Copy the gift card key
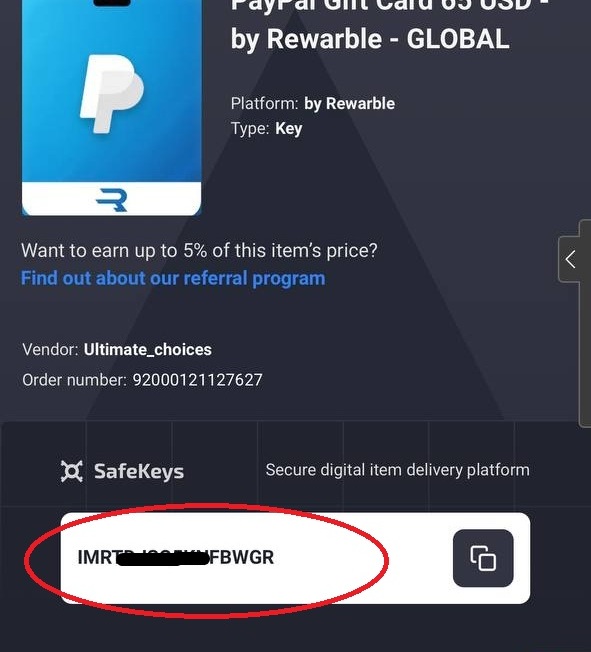This screenshot has height=652, width=591. click(x=483, y=558)
